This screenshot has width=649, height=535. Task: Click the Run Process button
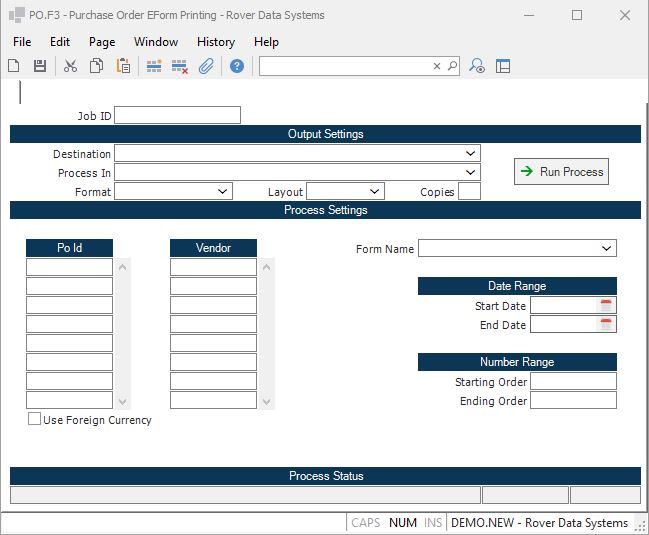tap(561, 172)
